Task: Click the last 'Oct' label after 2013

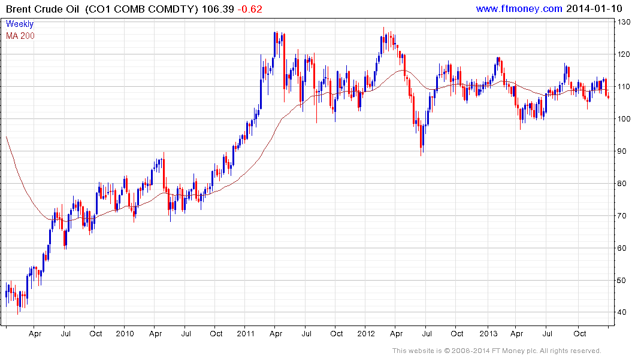Action: 579,333
